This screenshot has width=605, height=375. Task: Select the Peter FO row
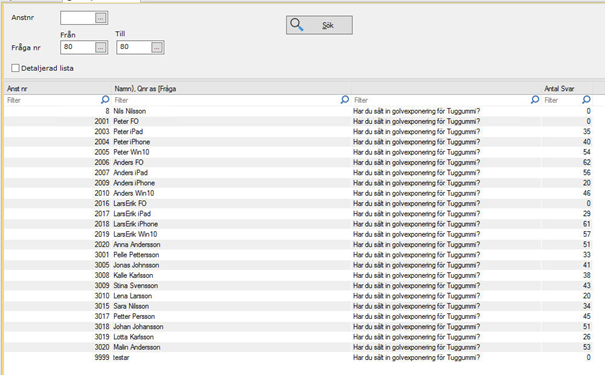298,122
